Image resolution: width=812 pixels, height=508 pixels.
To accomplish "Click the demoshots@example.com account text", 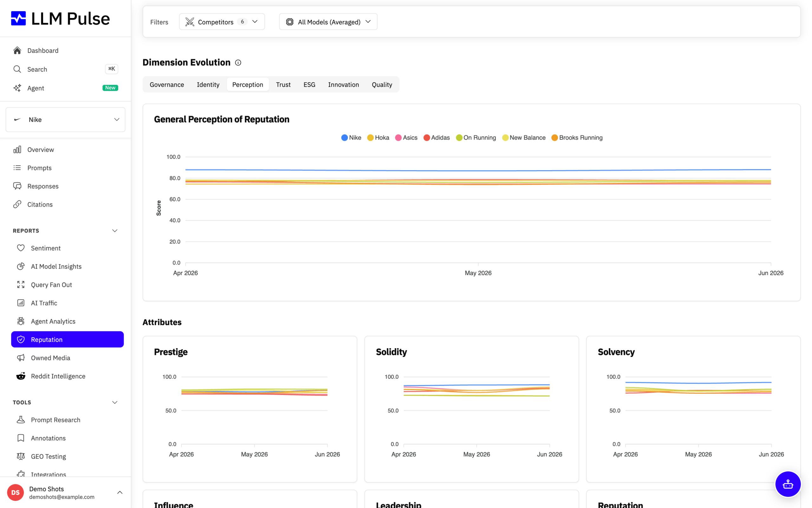I will point(62,497).
